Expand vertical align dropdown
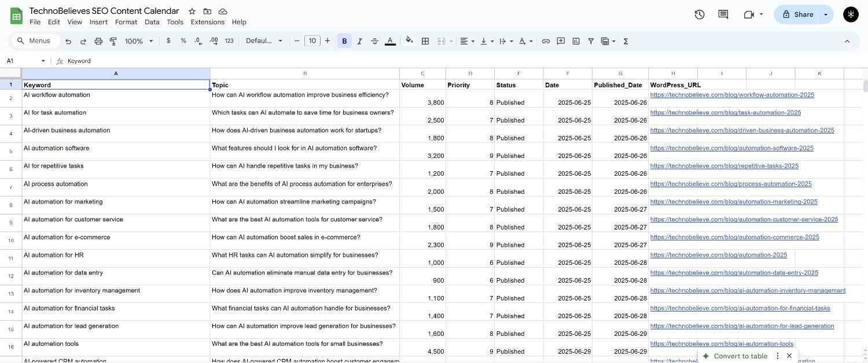 [x=492, y=41]
